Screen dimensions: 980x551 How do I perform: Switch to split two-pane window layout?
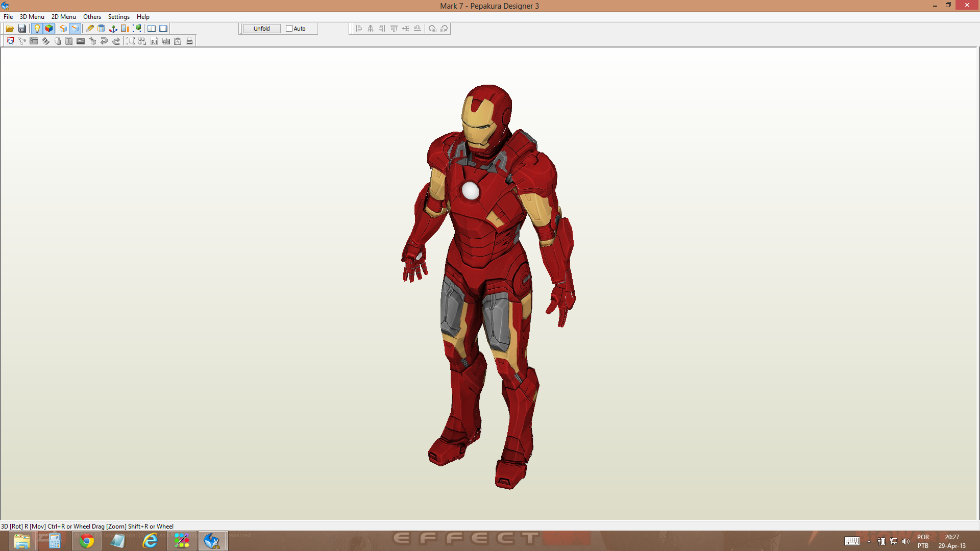pyautogui.click(x=152, y=29)
